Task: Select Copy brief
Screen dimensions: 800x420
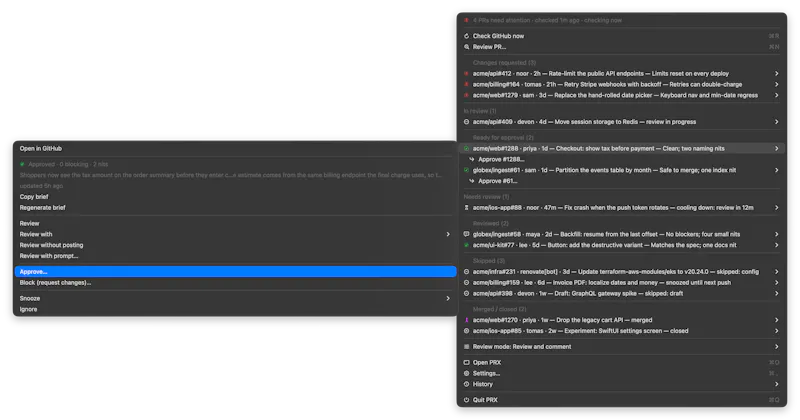Action: click(235, 196)
